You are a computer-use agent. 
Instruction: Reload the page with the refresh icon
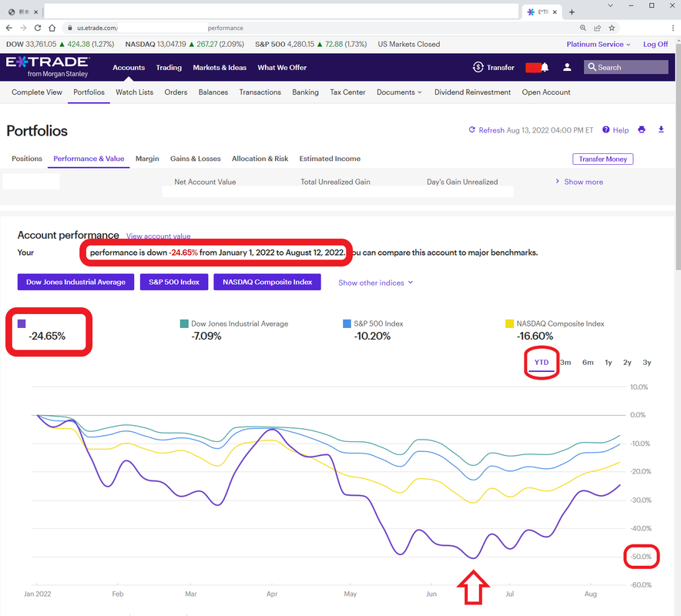point(38,28)
